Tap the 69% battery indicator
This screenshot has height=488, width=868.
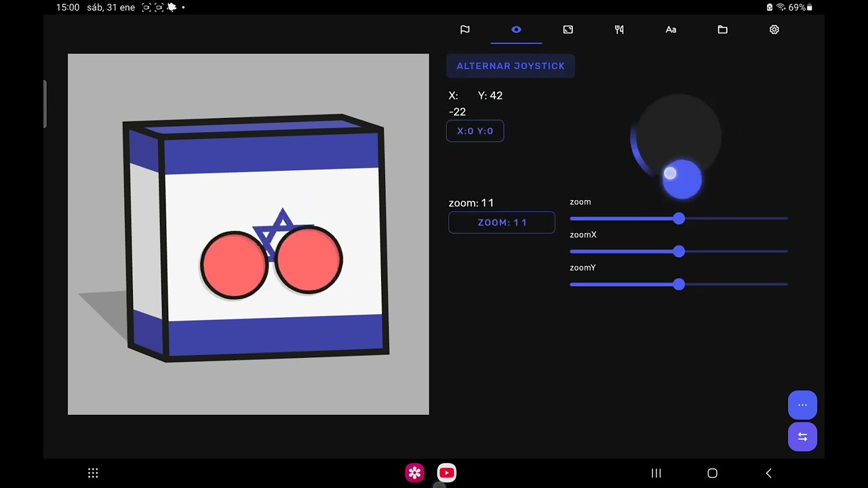click(x=800, y=7)
